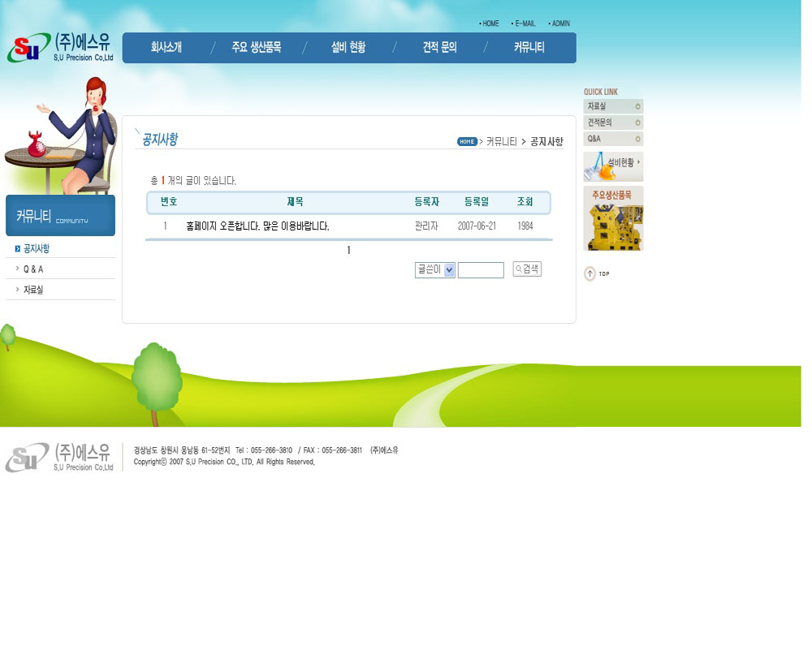
Task: Click the ADMIN link at top
Action: pyautogui.click(x=560, y=24)
